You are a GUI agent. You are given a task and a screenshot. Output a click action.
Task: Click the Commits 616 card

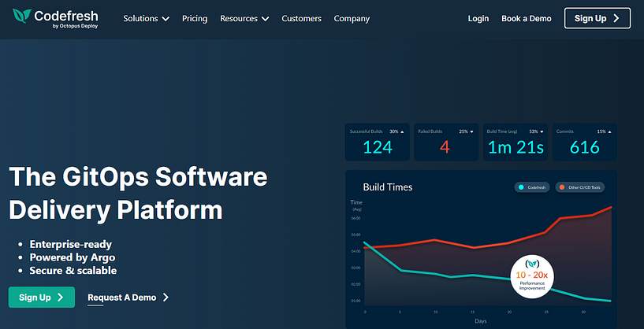[584, 142]
